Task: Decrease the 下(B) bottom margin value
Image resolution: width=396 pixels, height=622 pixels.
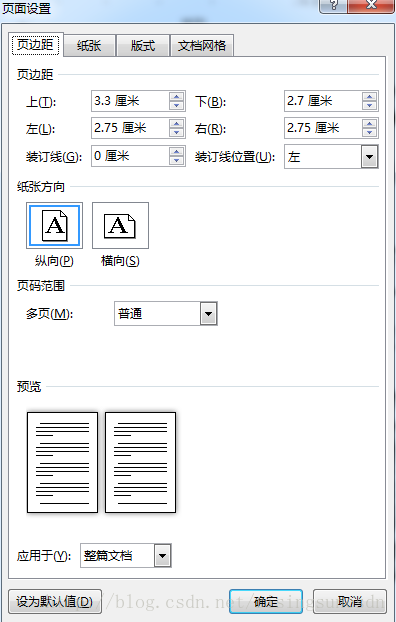Action: tap(369, 105)
